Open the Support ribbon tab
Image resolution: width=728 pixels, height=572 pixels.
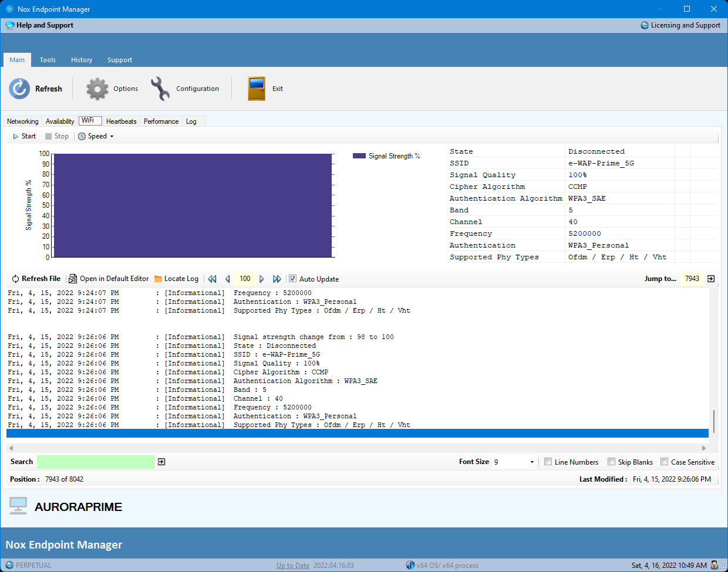pyautogui.click(x=120, y=60)
